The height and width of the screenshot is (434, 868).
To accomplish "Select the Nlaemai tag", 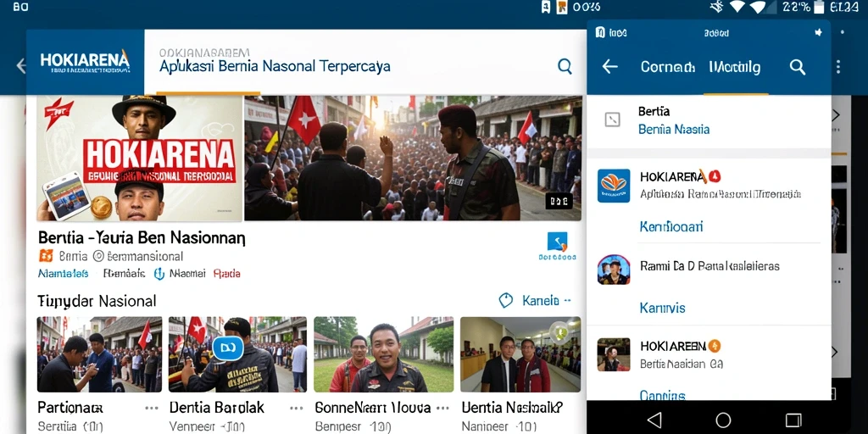I will (x=187, y=274).
